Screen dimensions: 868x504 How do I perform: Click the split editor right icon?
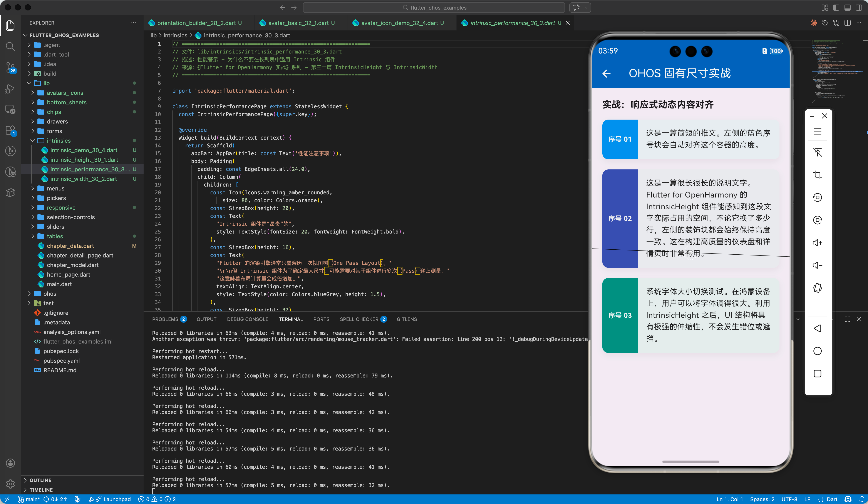point(847,23)
